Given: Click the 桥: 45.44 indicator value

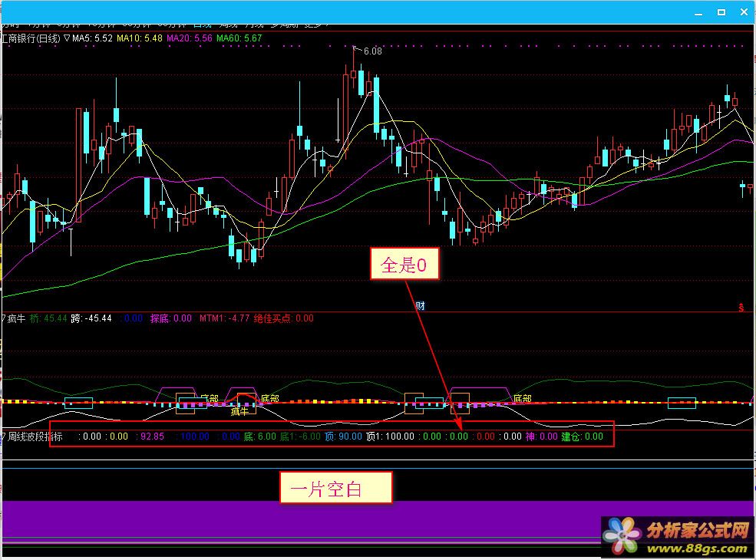Looking at the screenshot, I should (48, 318).
